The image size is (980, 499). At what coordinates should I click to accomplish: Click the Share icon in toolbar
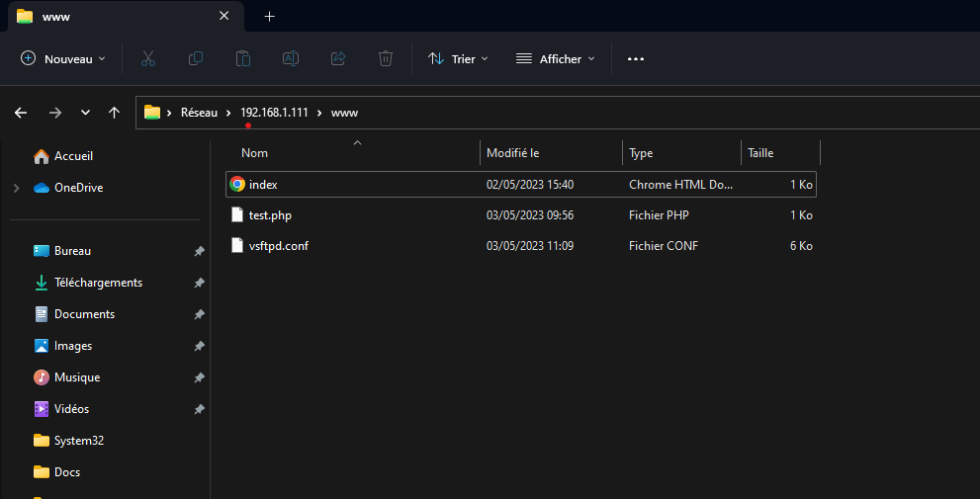click(338, 58)
